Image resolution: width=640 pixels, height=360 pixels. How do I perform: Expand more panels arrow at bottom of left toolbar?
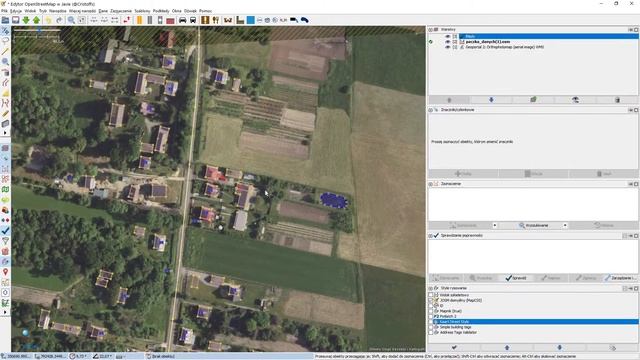pos(5,313)
